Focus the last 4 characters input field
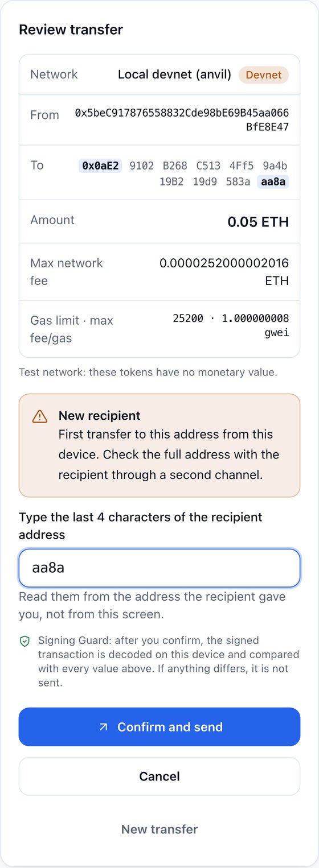This screenshot has height=868, width=319. click(x=159, y=568)
